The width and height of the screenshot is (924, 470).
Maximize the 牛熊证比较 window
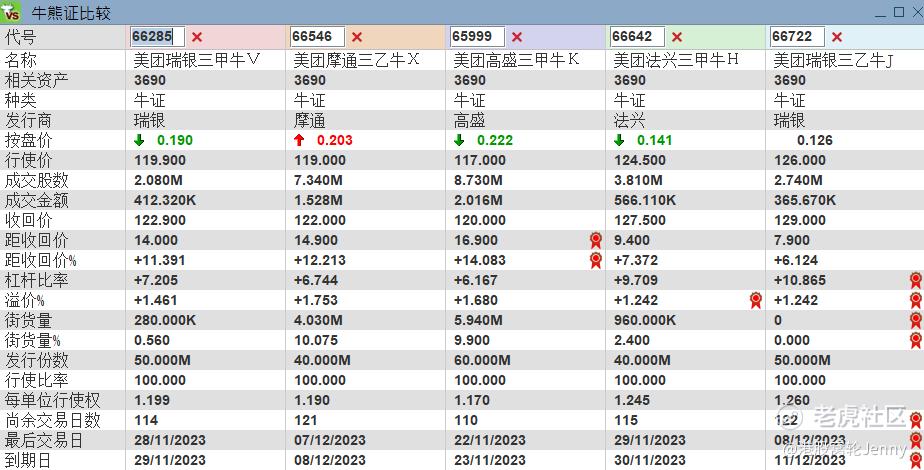(899, 12)
